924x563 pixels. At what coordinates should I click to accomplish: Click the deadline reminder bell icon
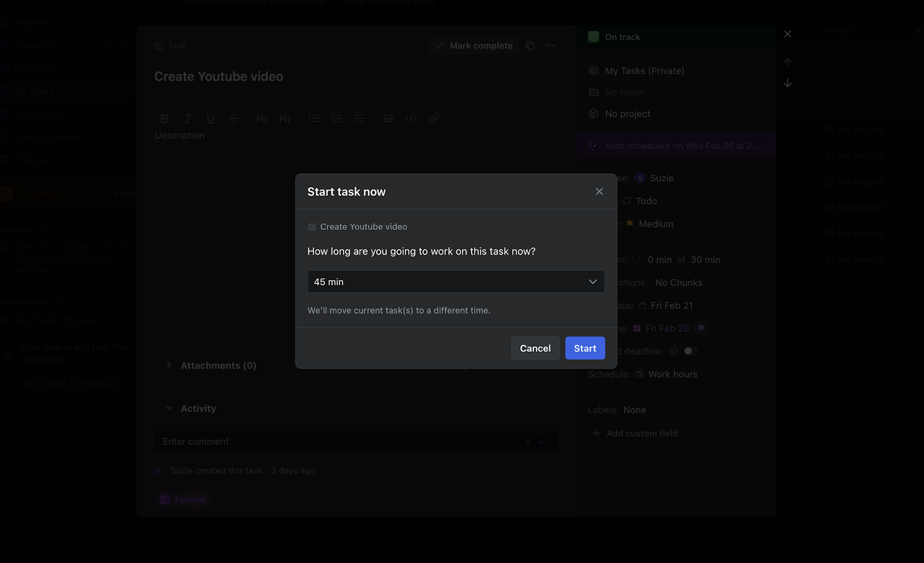(701, 328)
